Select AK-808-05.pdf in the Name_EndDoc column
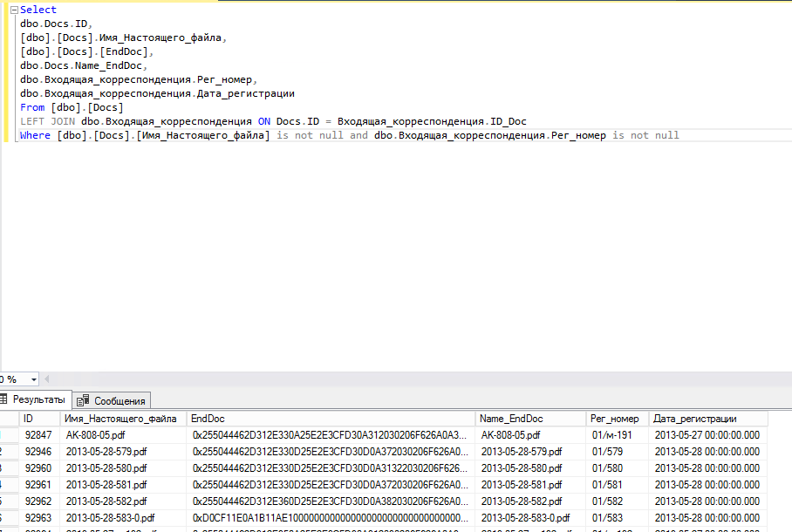The width and height of the screenshot is (792, 532). point(530,435)
